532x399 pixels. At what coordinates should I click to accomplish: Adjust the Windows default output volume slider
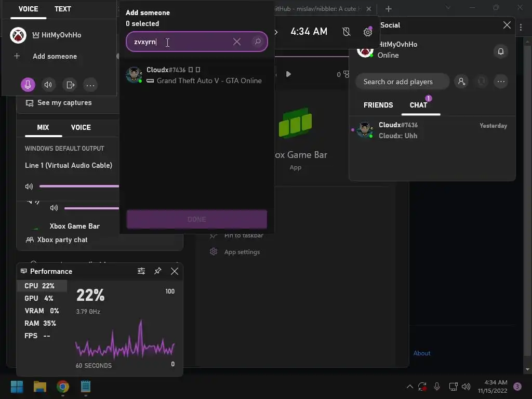click(x=79, y=187)
